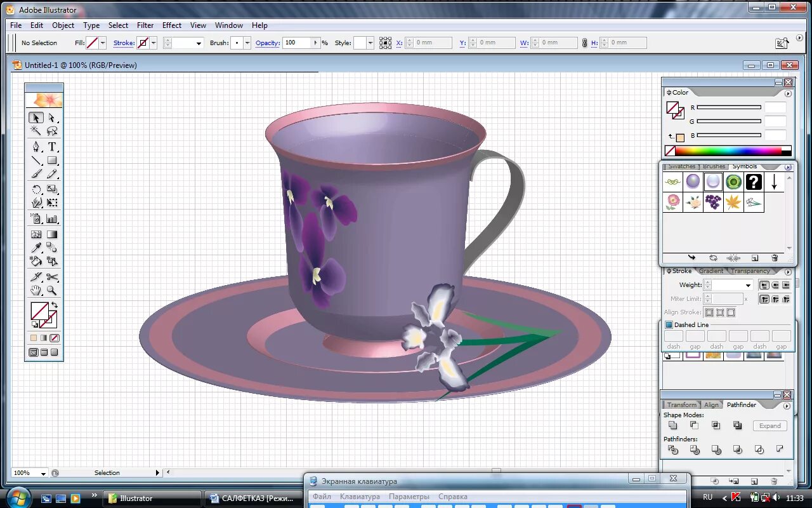This screenshot has height=508, width=812.
Task: Select the Line Segment tool
Action: [36, 161]
